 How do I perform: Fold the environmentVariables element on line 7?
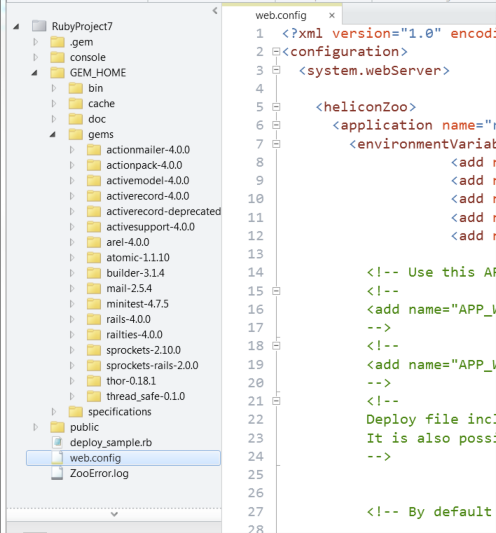276,144
